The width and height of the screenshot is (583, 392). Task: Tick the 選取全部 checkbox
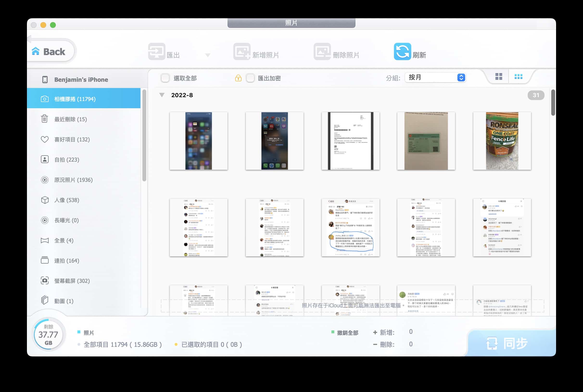[x=165, y=78]
